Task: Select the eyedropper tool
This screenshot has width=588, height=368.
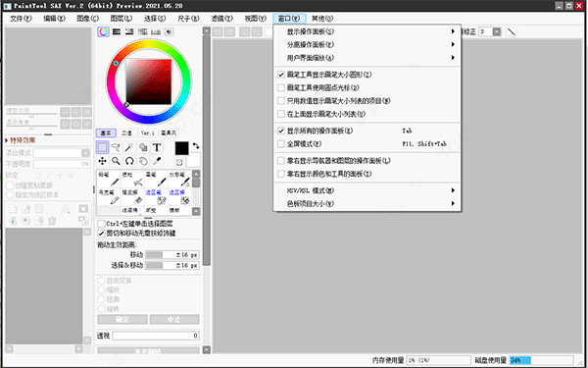Action: click(x=157, y=161)
